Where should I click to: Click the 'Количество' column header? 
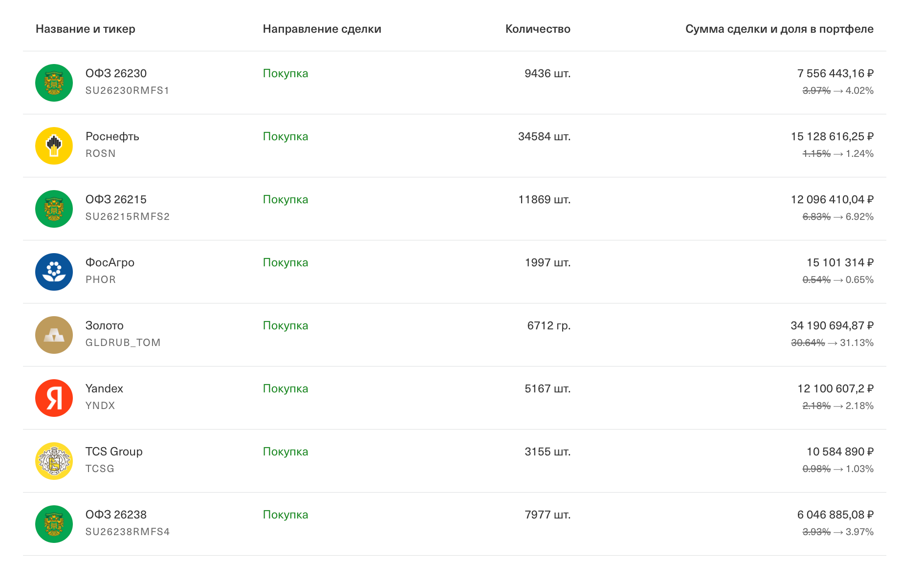(537, 29)
